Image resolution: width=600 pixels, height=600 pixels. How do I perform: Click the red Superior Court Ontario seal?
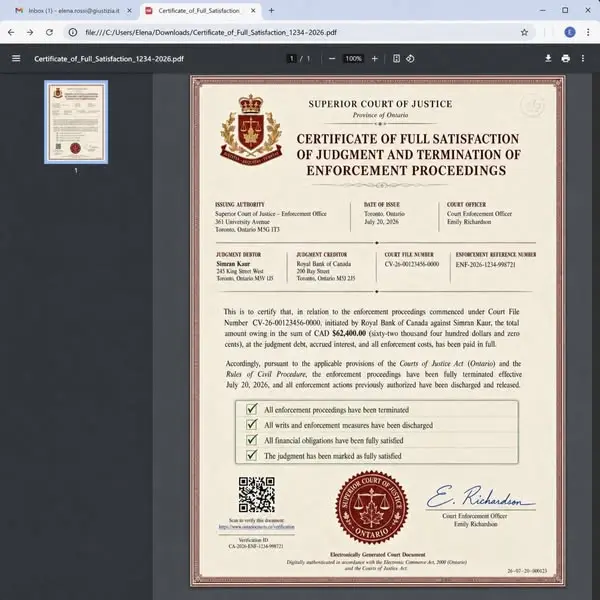[372, 507]
